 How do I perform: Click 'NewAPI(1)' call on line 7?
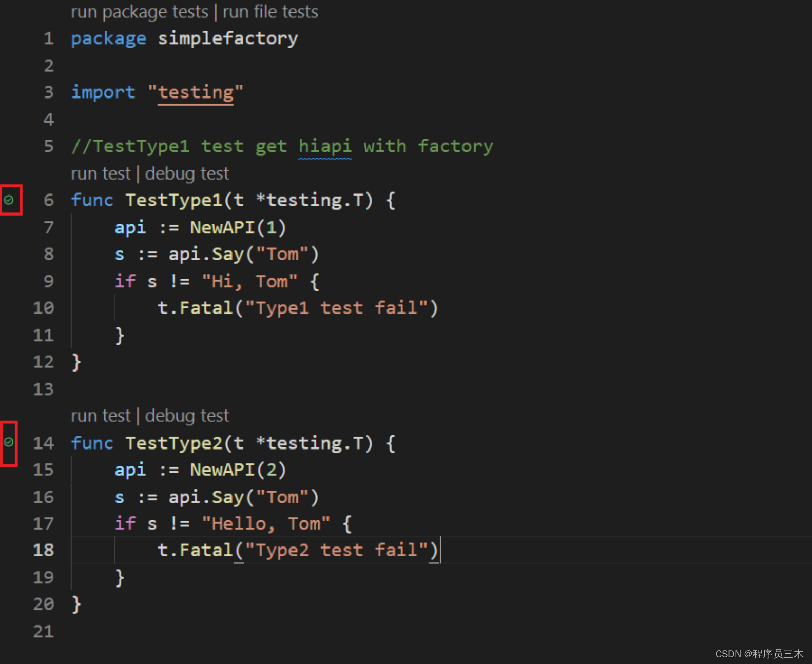pyautogui.click(x=238, y=227)
